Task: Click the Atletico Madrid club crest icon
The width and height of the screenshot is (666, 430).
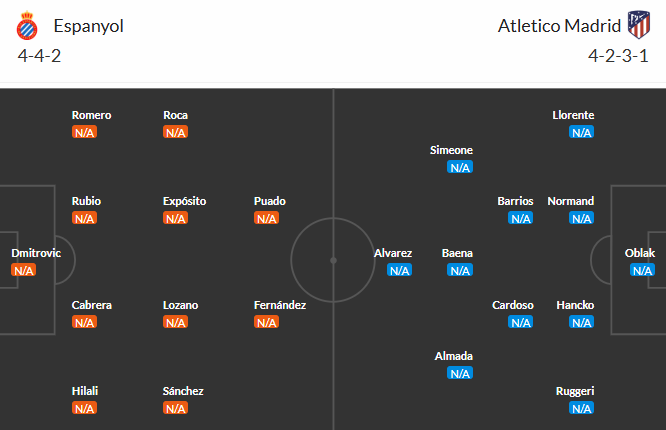Action: [x=638, y=25]
